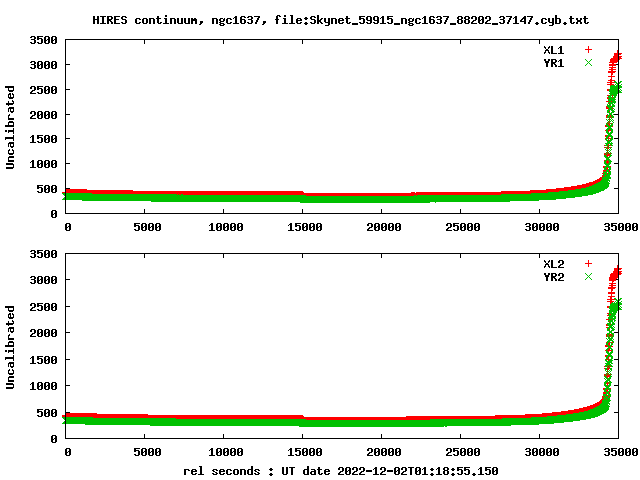
Task: Click bottom plot x-axis value 10000
Action: (226, 452)
